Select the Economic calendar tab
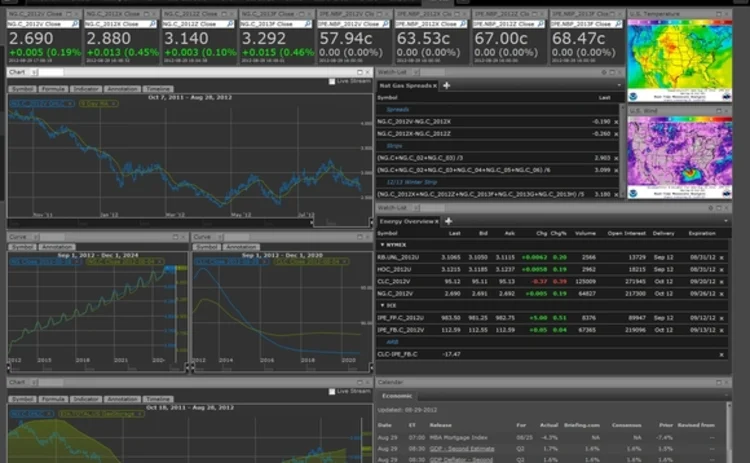Screen dimensions: 750x463 click(x=397, y=396)
